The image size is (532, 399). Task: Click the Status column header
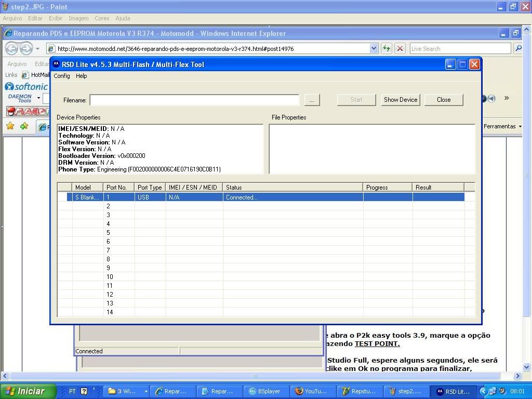pos(293,187)
